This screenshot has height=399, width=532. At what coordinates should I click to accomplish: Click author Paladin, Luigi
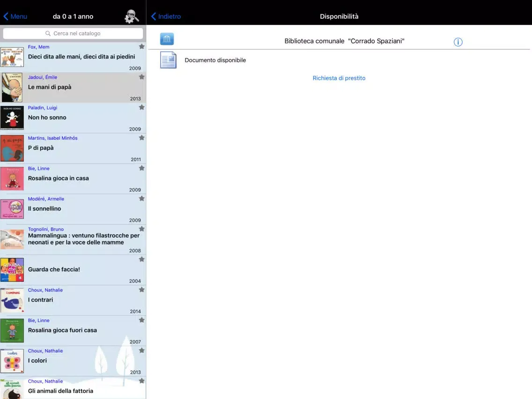coord(43,108)
